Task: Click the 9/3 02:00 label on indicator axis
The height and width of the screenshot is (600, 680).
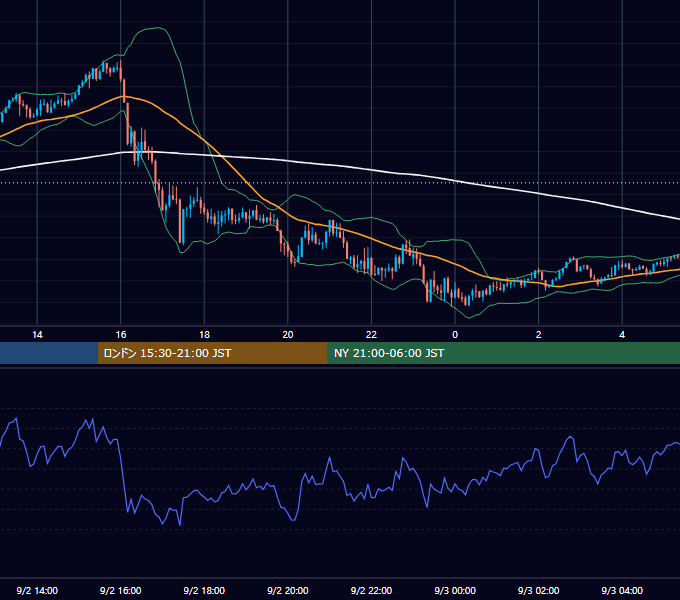Action: pos(539,590)
